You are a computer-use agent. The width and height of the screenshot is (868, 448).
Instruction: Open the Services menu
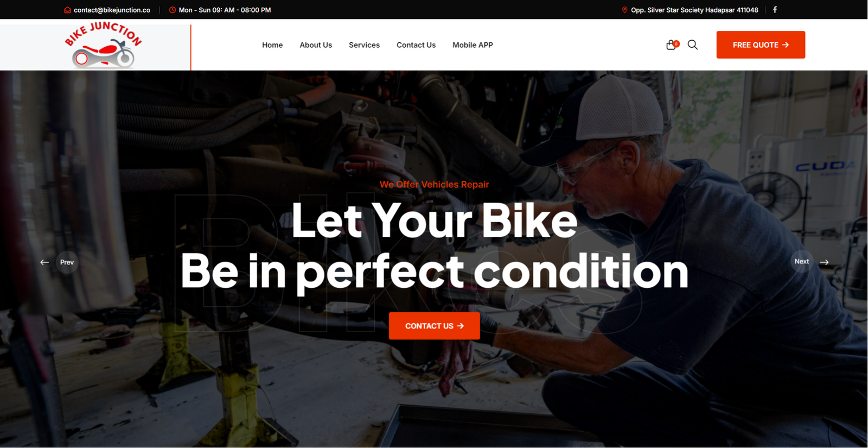(364, 45)
